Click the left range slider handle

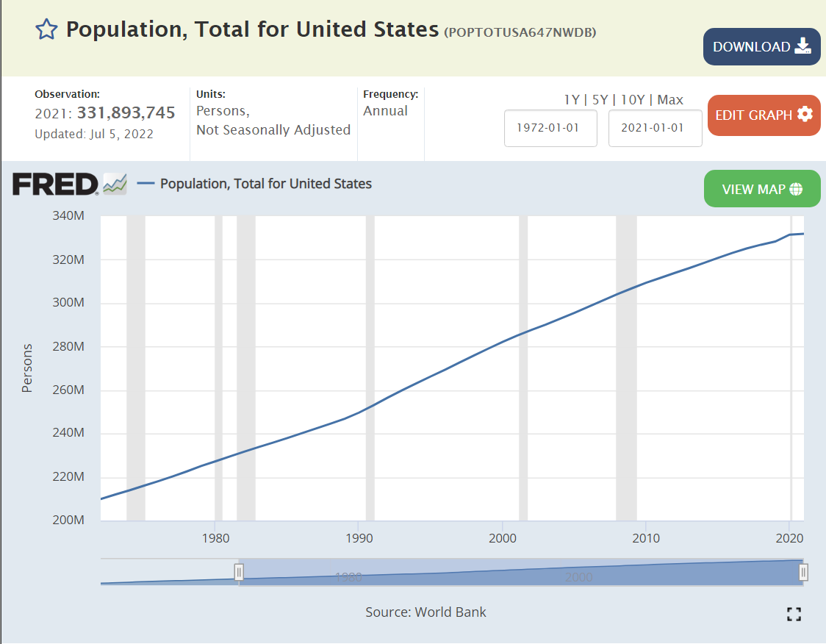pyautogui.click(x=239, y=572)
